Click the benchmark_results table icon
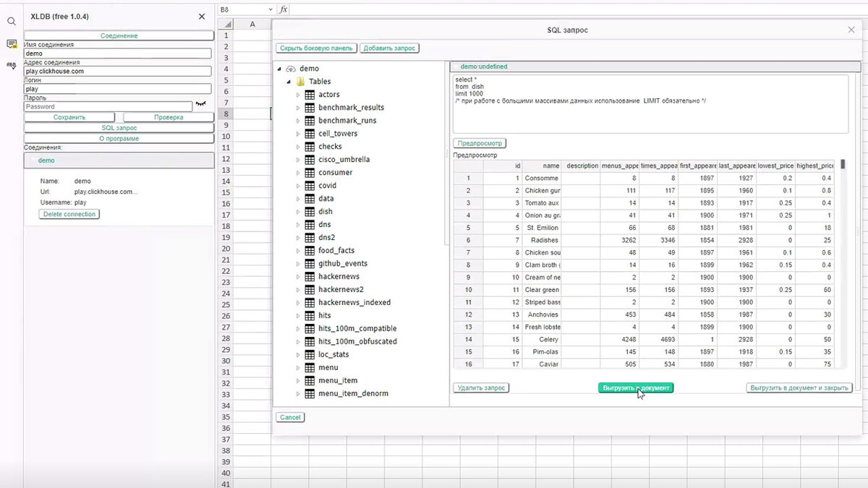Image resolution: width=868 pixels, height=488 pixels. (310, 108)
